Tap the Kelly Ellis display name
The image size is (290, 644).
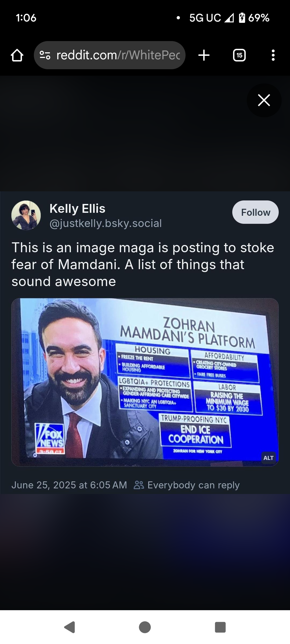77,208
